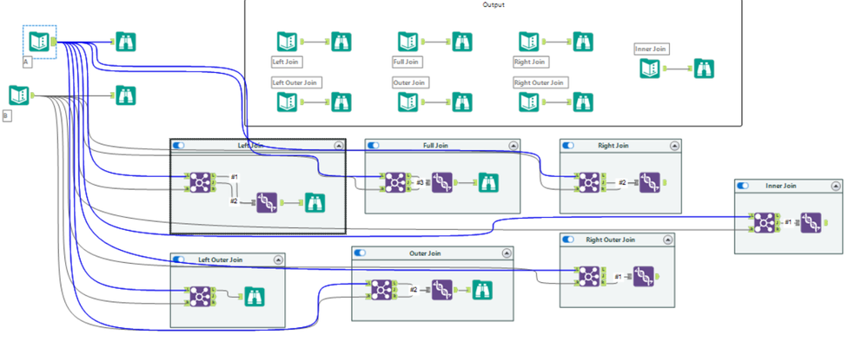Select the Text Input tool labeled B

click(19, 95)
